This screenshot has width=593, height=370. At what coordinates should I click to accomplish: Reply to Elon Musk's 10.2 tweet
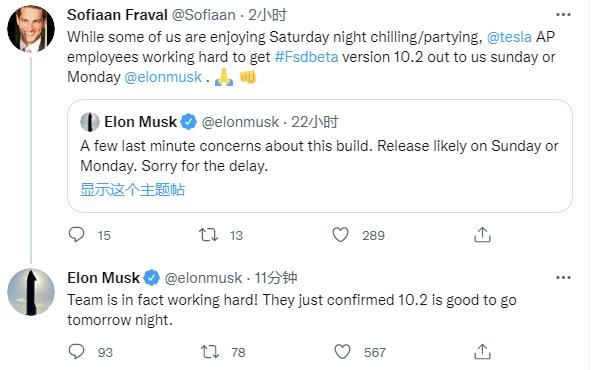click(x=76, y=352)
